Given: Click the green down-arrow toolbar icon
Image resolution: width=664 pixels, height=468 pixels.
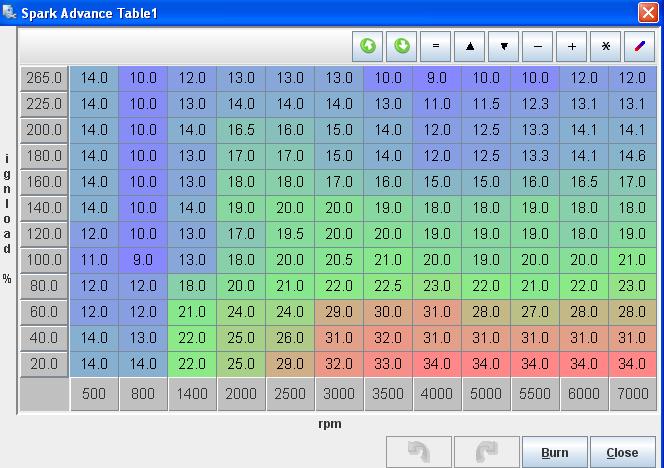Looking at the screenshot, I should tap(401, 46).
